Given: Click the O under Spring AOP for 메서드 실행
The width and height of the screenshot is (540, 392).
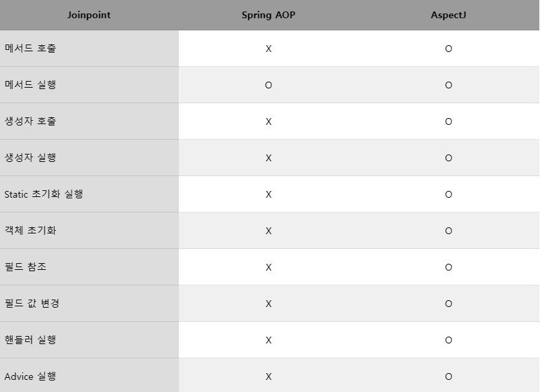Looking at the screenshot, I should tap(269, 85).
